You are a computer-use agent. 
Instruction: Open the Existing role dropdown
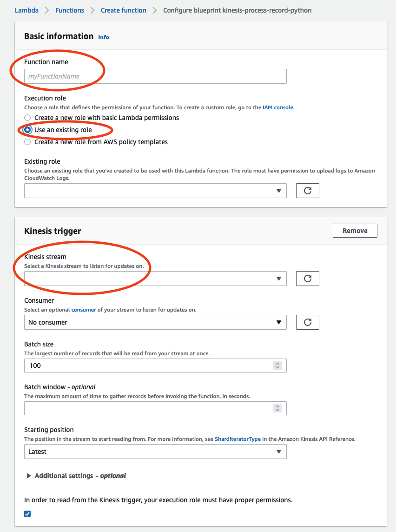(x=155, y=190)
